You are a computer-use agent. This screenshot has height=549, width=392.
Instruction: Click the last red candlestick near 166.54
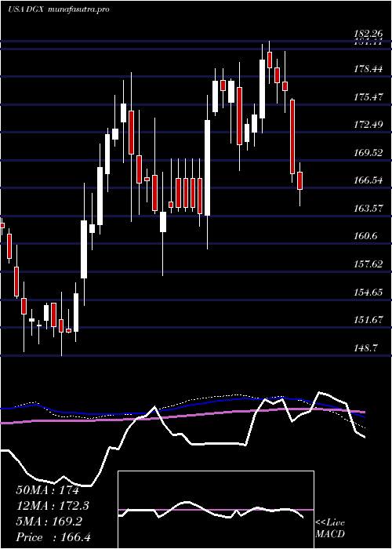[300, 180]
